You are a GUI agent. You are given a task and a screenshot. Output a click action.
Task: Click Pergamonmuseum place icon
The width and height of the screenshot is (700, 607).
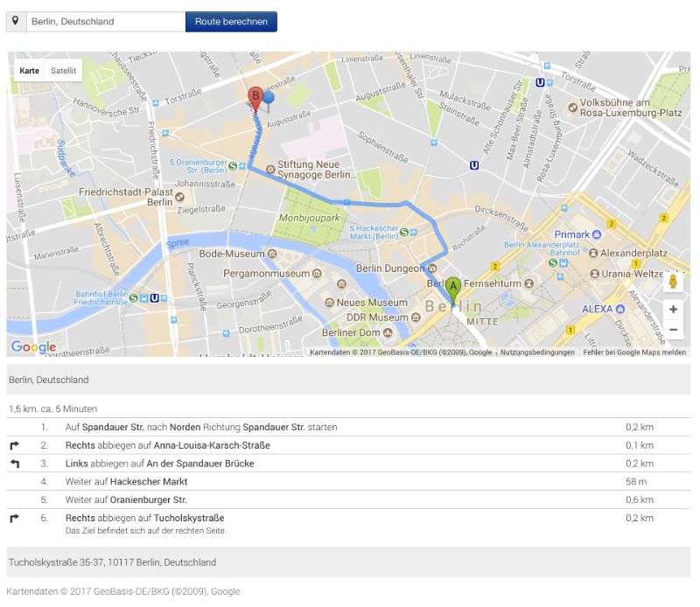pyautogui.click(x=317, y=273)
